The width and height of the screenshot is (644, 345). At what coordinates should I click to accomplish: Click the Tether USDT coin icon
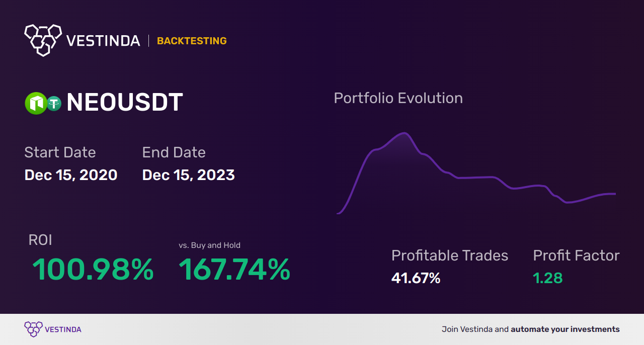click(x=54, y=104)
